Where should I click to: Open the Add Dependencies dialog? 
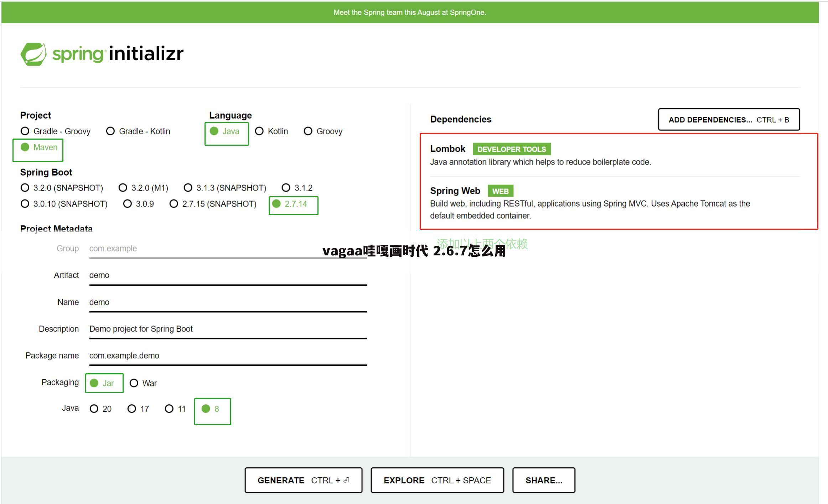[729, 120]
